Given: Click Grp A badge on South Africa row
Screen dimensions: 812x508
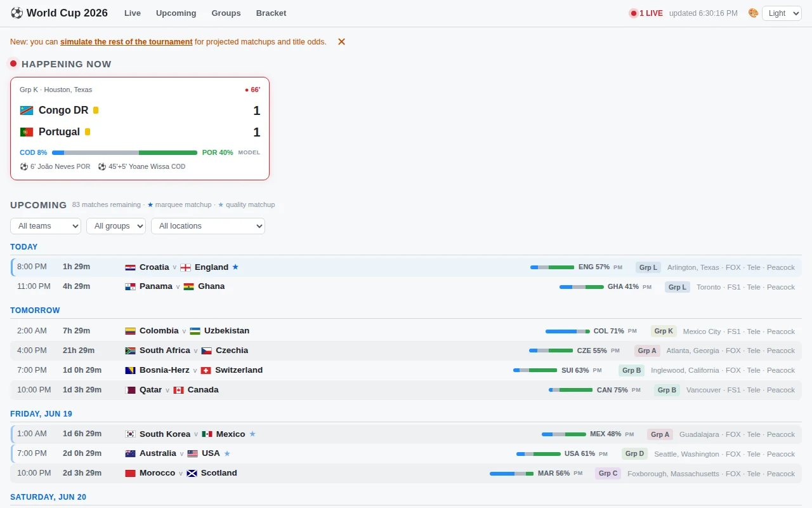Looking at the screenshot, I should click(647, 351).
